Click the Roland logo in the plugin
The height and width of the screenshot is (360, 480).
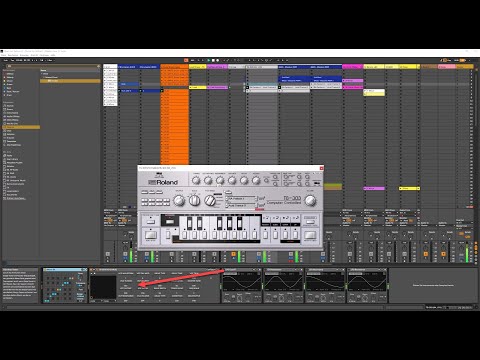pos(163,182)
